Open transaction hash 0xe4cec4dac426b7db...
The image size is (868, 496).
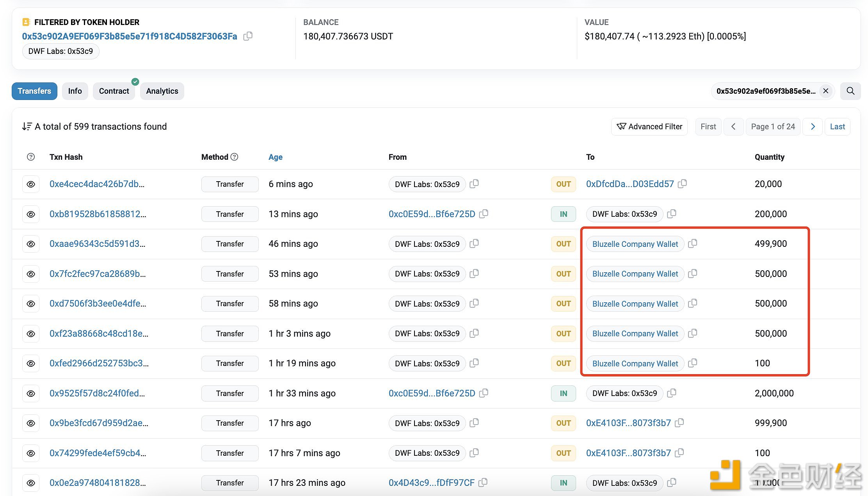coord(97,184)
